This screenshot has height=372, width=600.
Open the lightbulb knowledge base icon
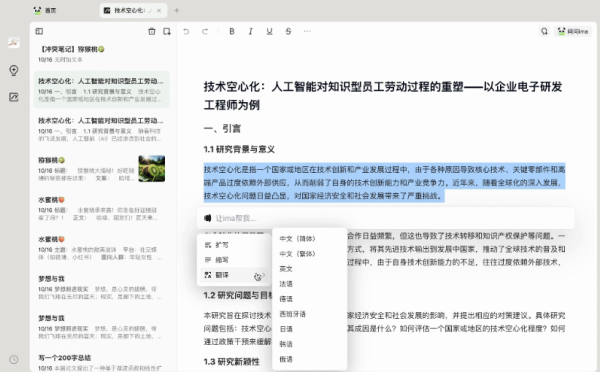[x=14, y=70]
